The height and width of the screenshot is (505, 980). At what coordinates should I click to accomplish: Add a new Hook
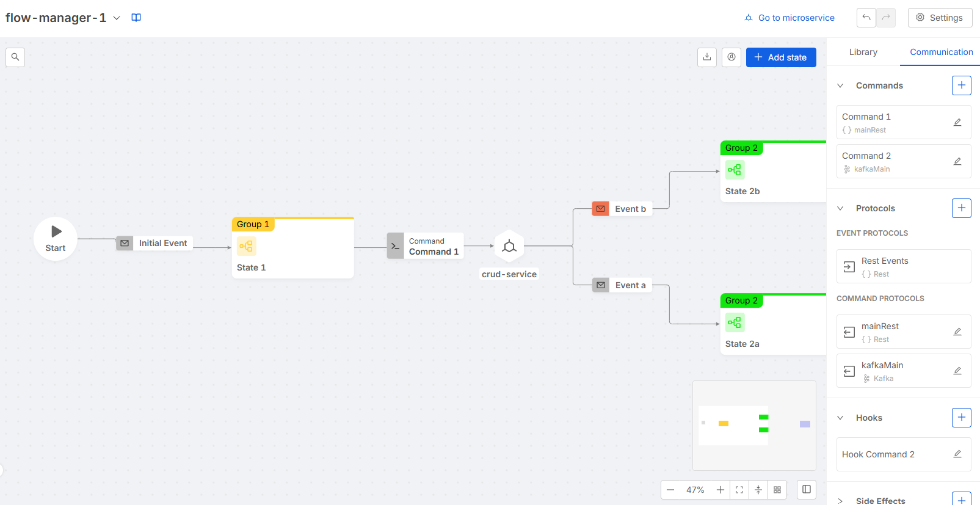tap(961, 418)
